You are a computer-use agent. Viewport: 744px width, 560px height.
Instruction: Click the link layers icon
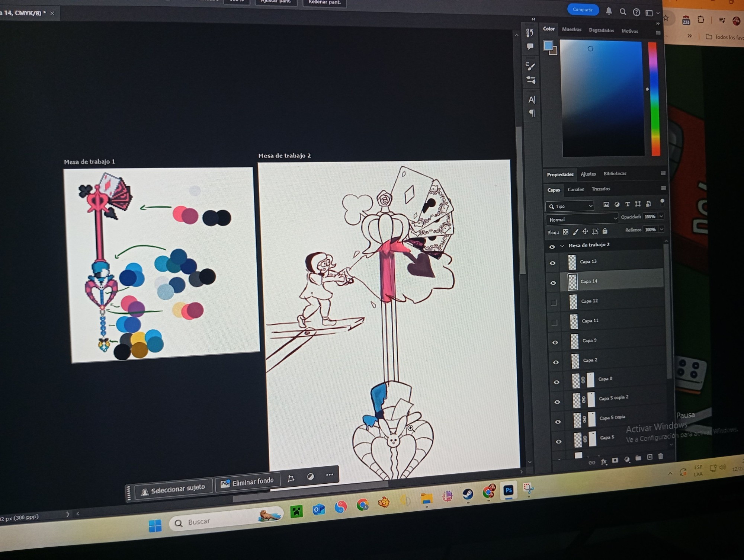click(x=592, y=463)
